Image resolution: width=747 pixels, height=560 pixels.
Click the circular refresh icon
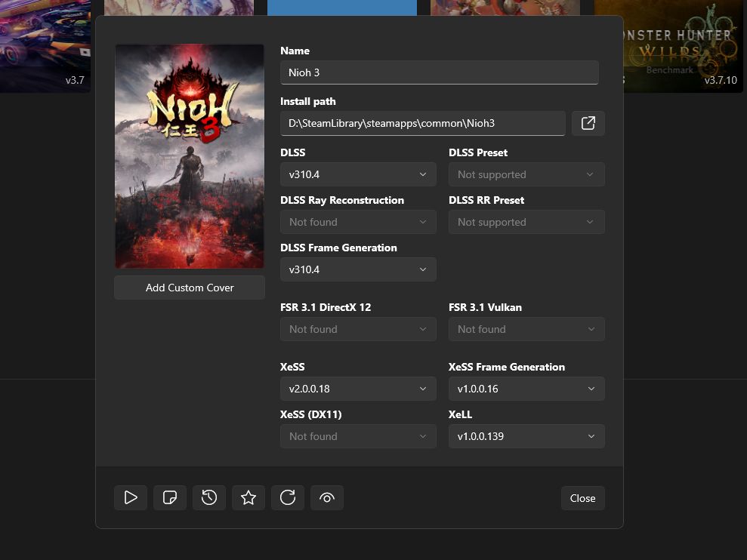pyautogui.click(x=288, y=497)
